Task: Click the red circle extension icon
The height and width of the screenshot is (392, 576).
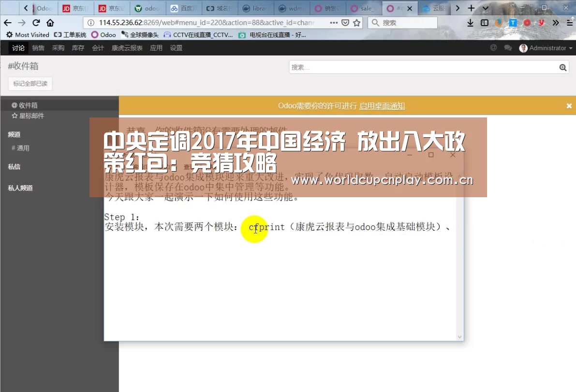Action: tap(527, 23)
